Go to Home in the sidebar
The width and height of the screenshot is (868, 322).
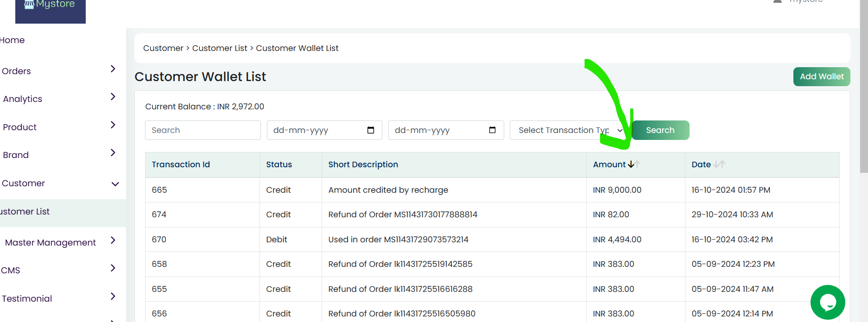click(13, 40)
